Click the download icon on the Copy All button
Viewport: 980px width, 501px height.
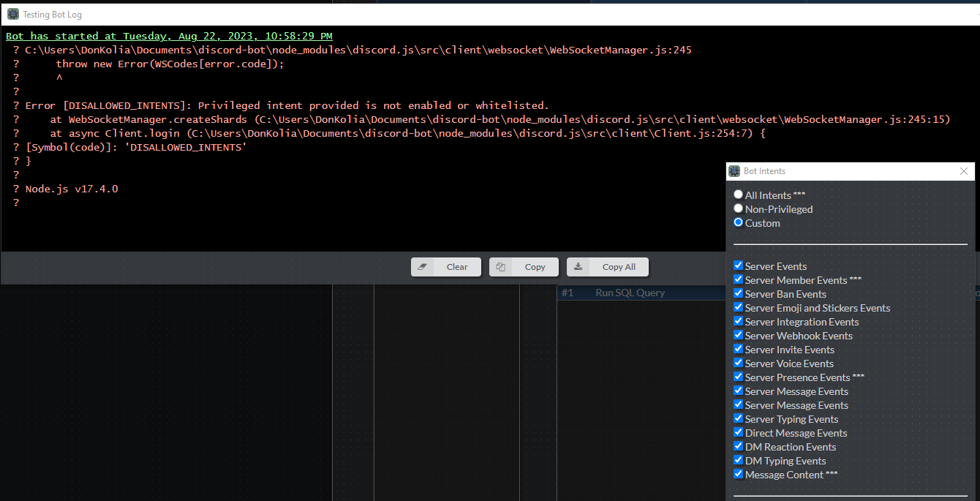(x=578, y=266)
